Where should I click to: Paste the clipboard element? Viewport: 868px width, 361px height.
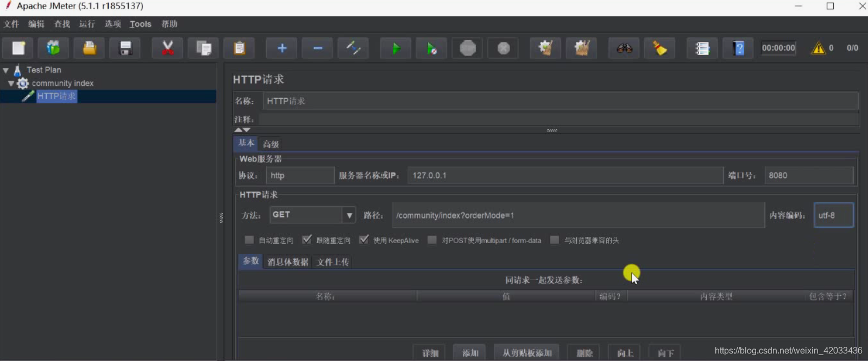pos(240,48)
